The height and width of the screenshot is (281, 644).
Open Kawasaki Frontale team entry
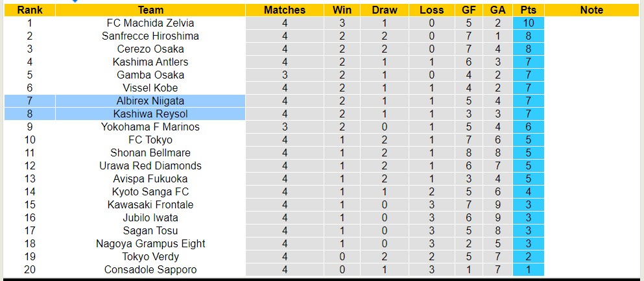click(150, 204)
